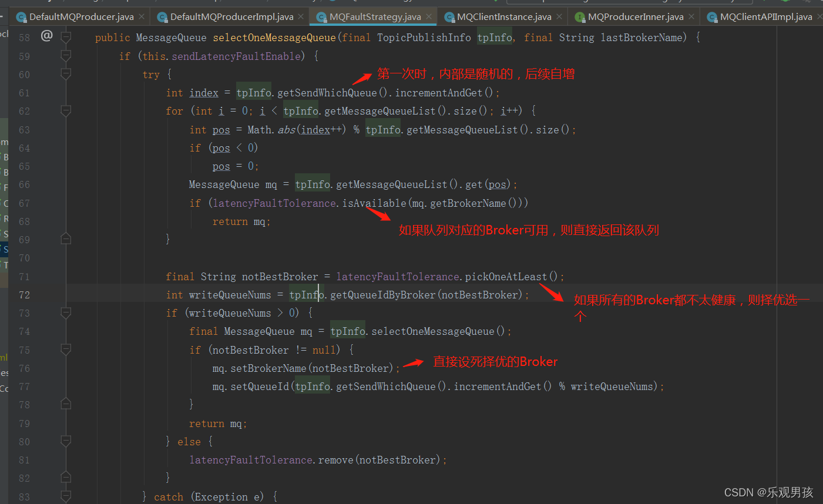Click 'catch (Exception e)' on line 83
The width and height of the screenshot is (823, 504).
point(209,497)
